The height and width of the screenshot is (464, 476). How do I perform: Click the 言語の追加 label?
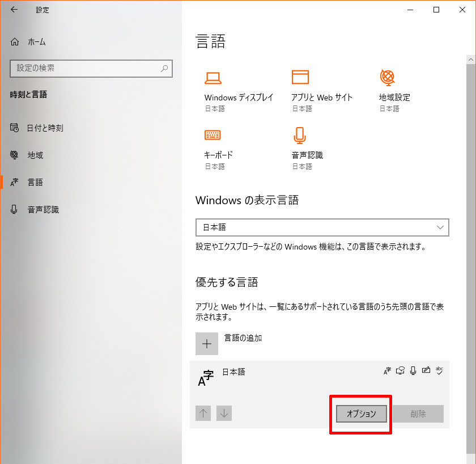pos(243,338)
